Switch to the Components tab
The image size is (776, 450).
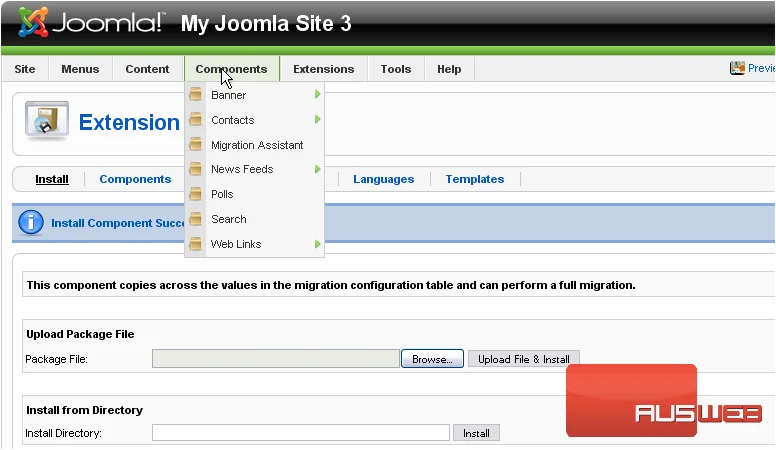135,179
